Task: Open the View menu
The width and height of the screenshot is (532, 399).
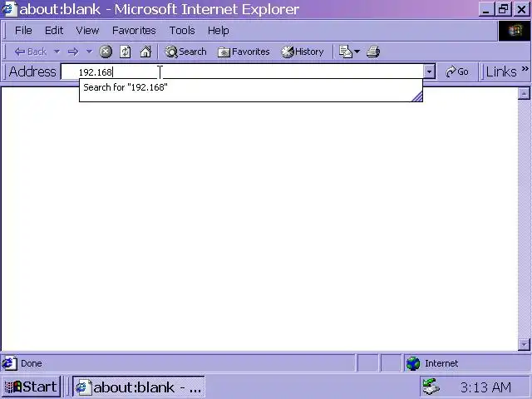Action: [x=87, y=31]
